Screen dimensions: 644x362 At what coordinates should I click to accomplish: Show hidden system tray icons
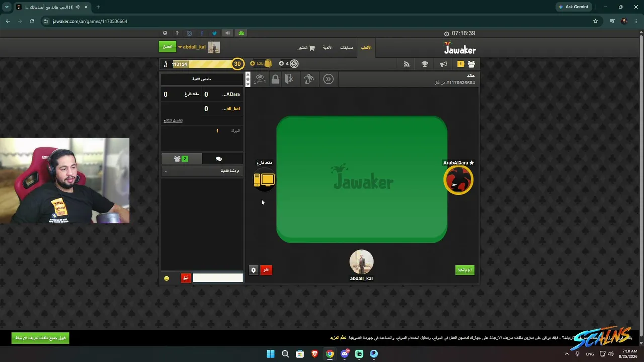(x=566, y=354)
